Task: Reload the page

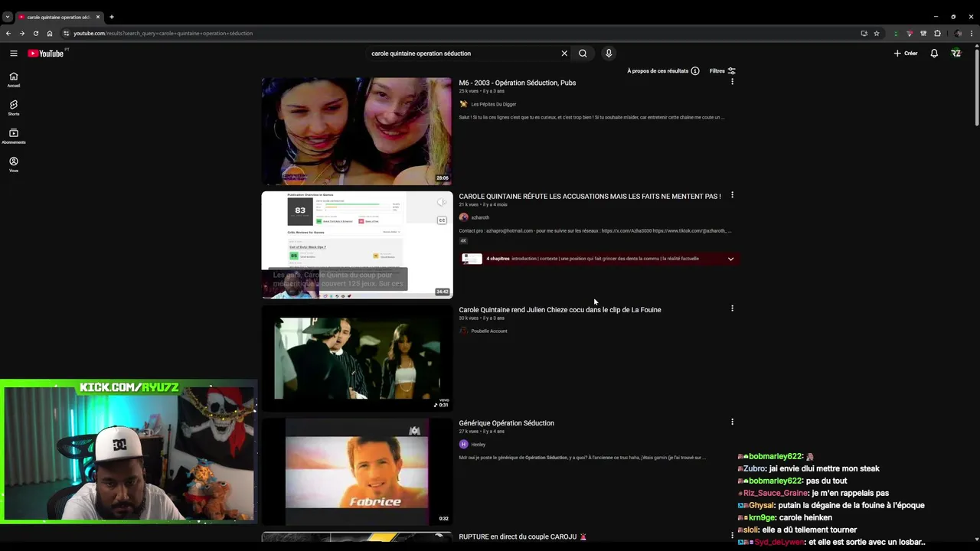Action: pos(36,33)
